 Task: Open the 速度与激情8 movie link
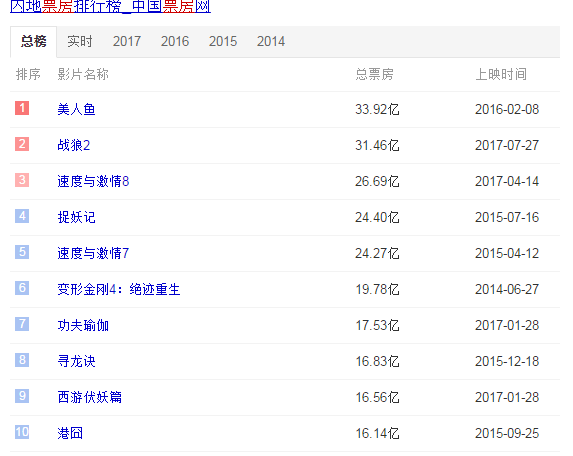(93, 181)
